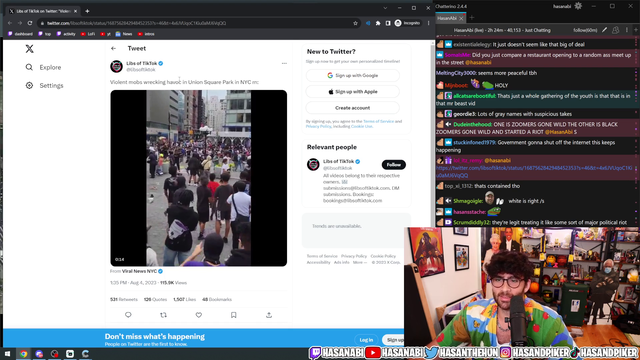
Task: Follow Libs of TikTok in Relevant people
Action: (x=393, y=164)
